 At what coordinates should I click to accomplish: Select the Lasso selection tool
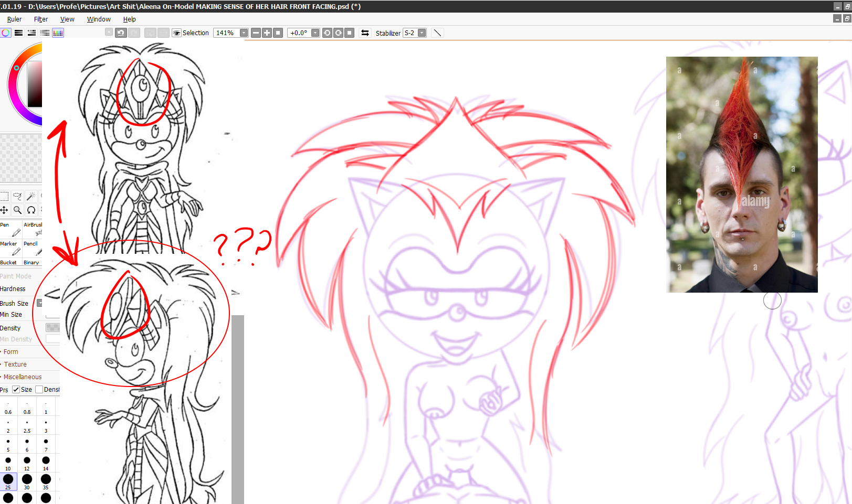[x=17, y=196]
